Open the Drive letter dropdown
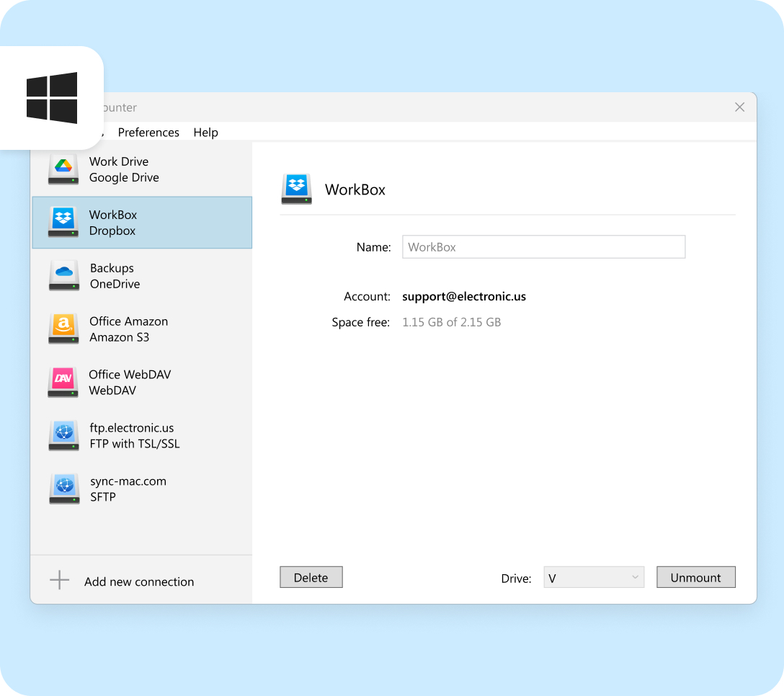Screen dimensions: 784x696 [594, 578]
